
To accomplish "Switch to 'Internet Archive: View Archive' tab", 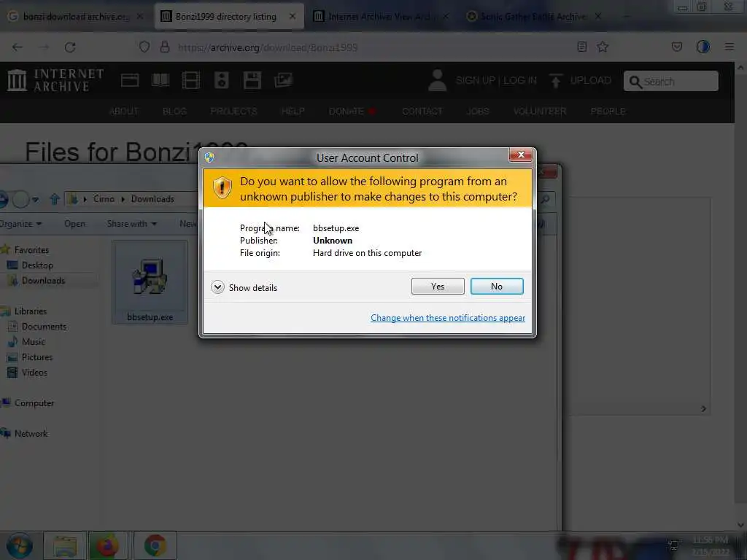I will pyautogui.click(x=381, y=16).
